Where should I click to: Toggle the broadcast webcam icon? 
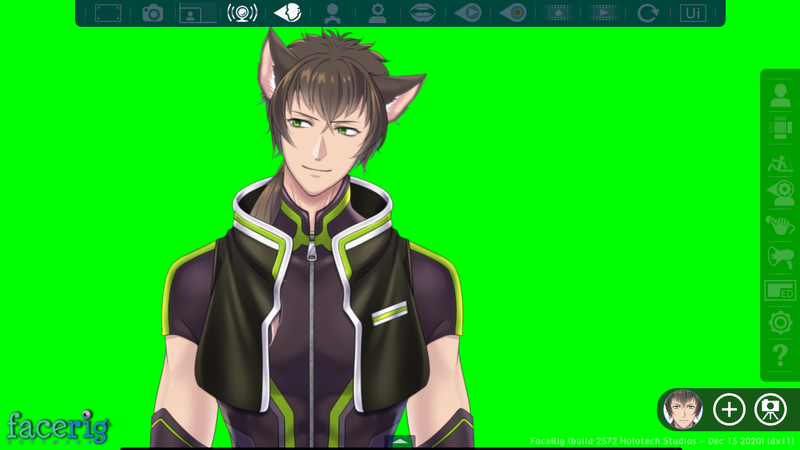tap(242, 13)
